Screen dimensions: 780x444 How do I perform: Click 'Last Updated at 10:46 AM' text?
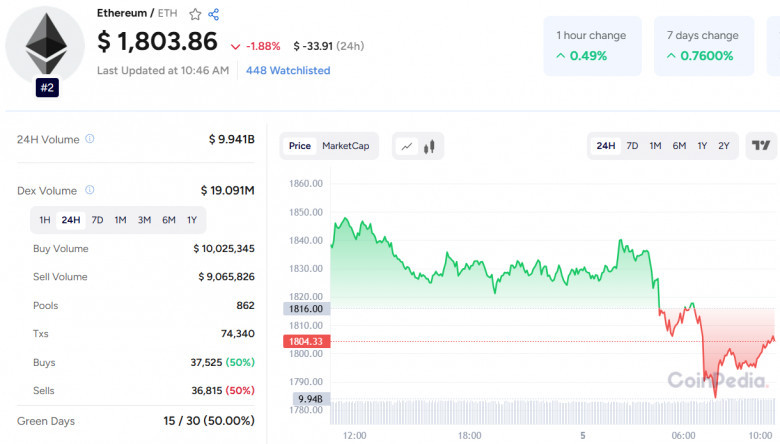point(163,71)
